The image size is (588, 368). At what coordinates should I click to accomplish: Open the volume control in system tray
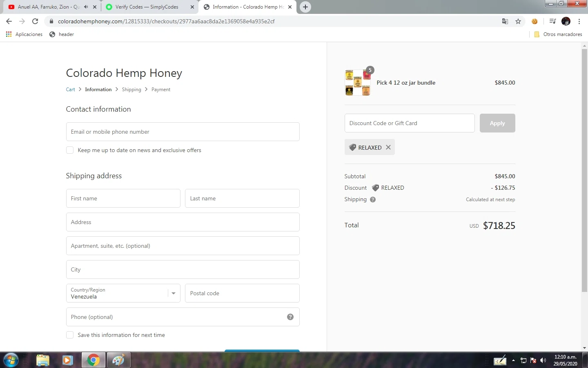click(x=543, y=360)
